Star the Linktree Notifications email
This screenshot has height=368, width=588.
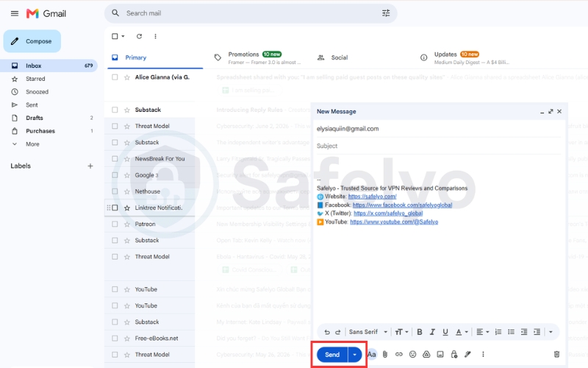127,208
